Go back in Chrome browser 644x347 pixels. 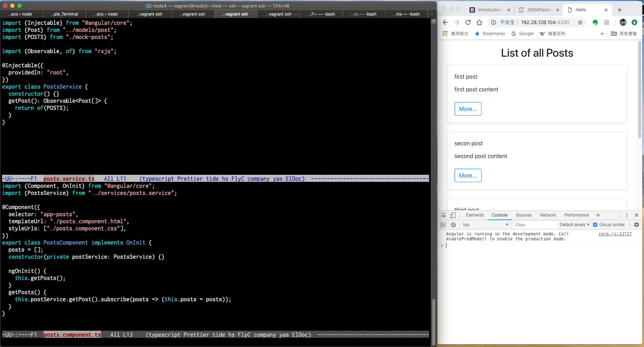coord(445,22)
